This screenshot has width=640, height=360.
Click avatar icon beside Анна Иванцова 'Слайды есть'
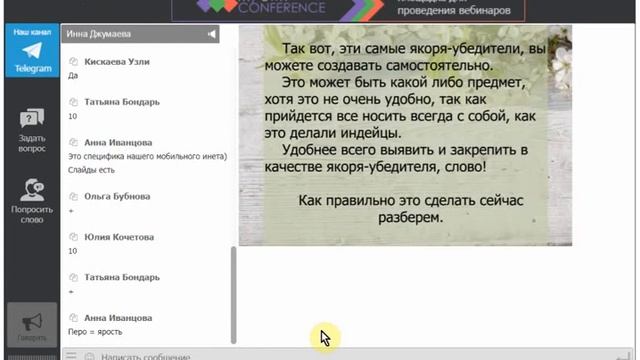pos(73,142)
